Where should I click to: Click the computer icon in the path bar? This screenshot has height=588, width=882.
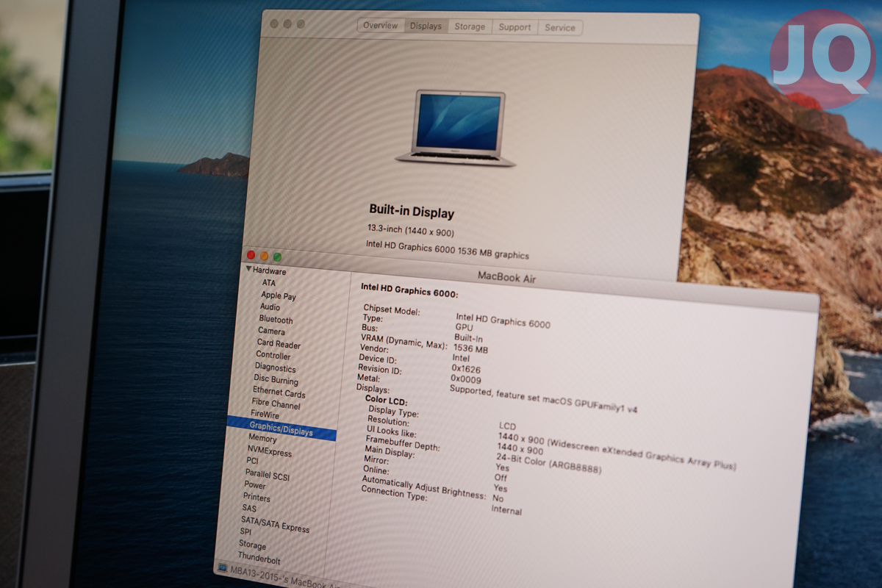click(x=223, y=568)
